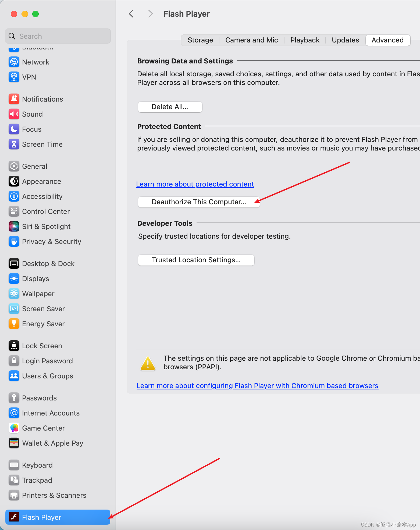The width and height of the screenshot is (420, 530).
Task: Click the Delete All... button
Action: tap(170, 107)
